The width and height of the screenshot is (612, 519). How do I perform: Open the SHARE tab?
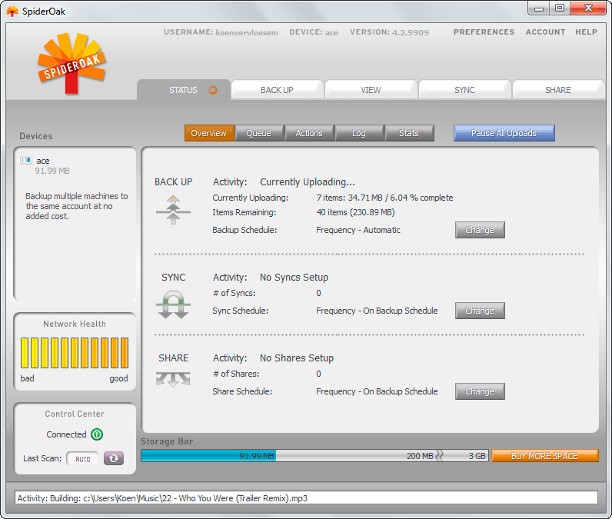pyautogui.click(x=558, y=90)
